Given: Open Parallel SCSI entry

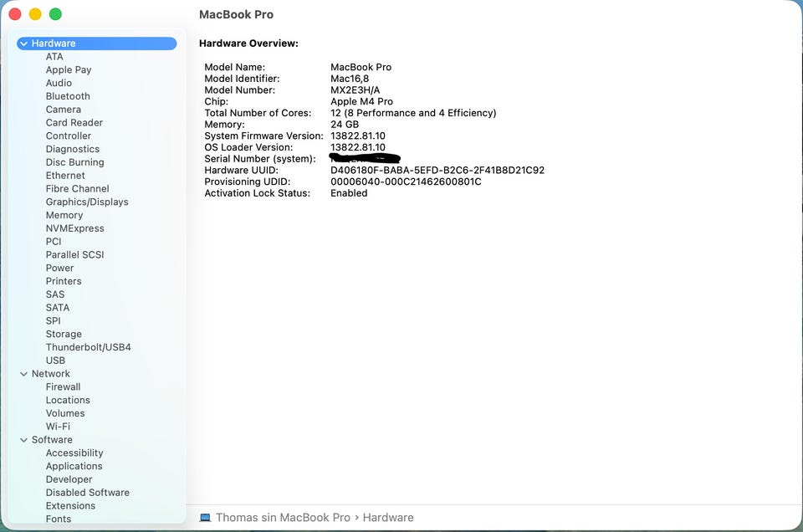Looking at the screenshot, I should 74,255.
